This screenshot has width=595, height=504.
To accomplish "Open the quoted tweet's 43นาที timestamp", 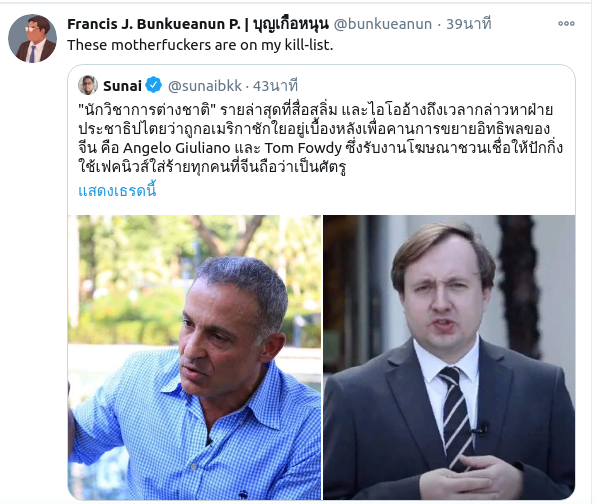I will click(x=275, y=86).
